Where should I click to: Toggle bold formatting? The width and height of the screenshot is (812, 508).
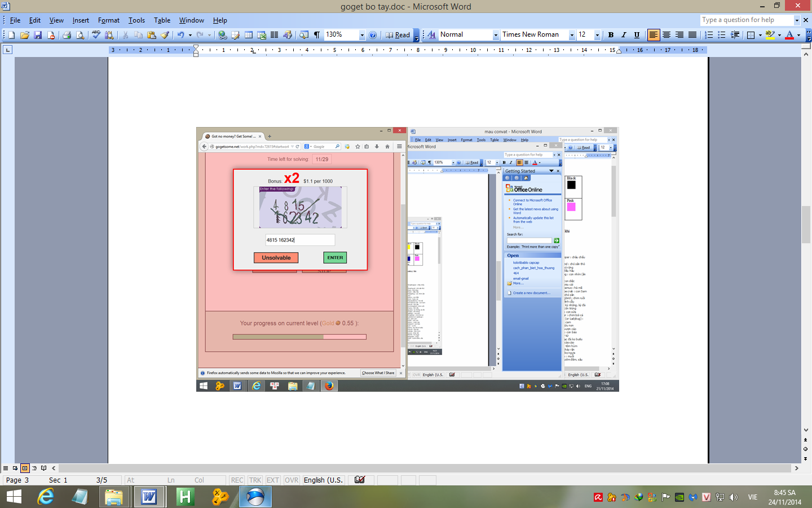(x=611, y=35)
